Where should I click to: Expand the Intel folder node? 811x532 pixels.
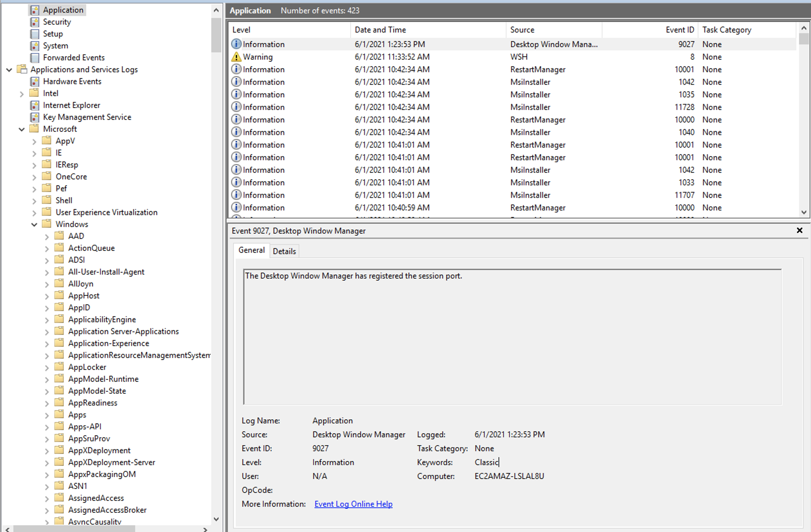22,94
